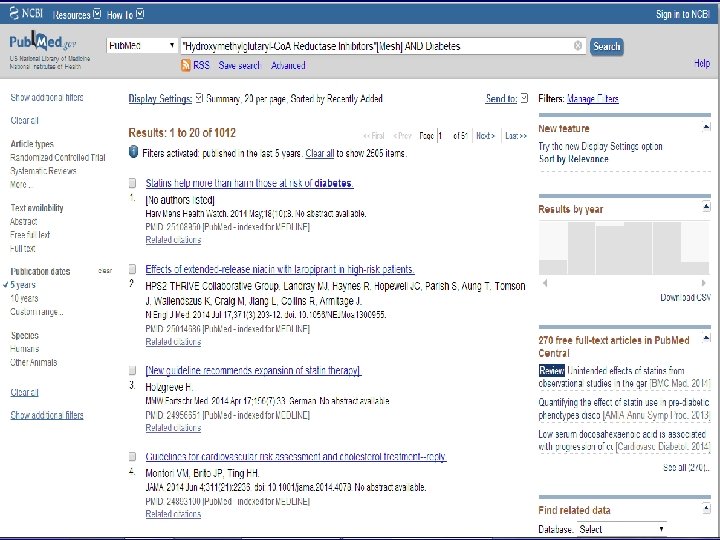Click the Results by year bar chart
The width and height of the screenshot is (720, 540).
624,248
